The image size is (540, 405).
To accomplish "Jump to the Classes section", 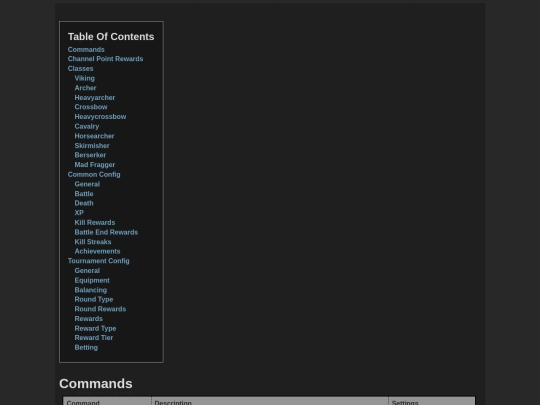I will [80, 69].
